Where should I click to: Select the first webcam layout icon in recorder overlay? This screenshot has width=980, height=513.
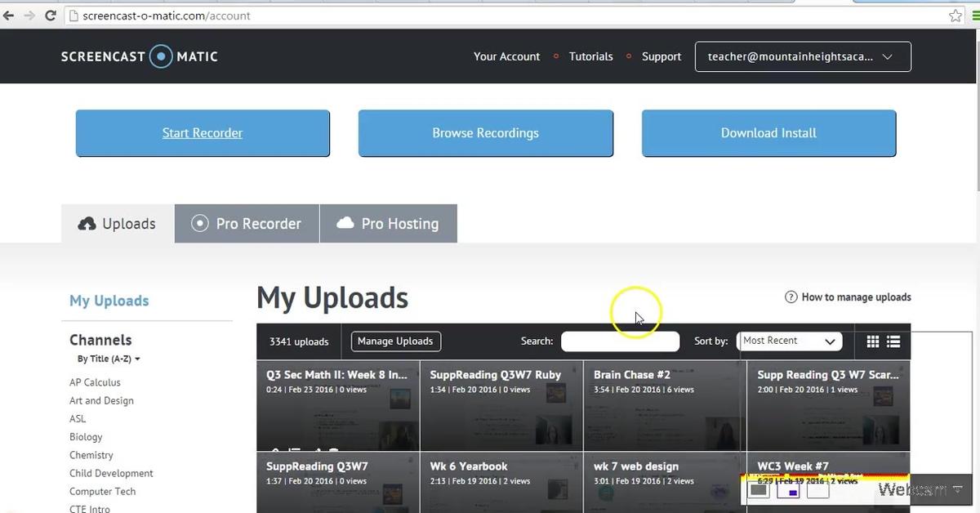click(x=759, y=490)
